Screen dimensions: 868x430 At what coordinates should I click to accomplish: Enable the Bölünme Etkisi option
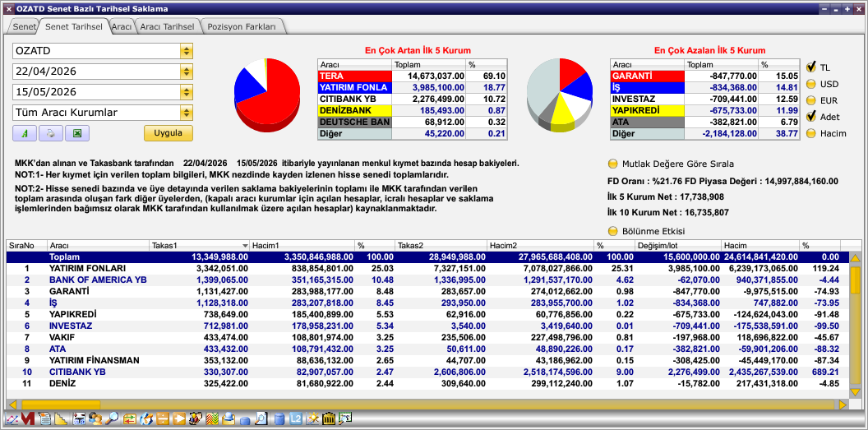[612, 231]
